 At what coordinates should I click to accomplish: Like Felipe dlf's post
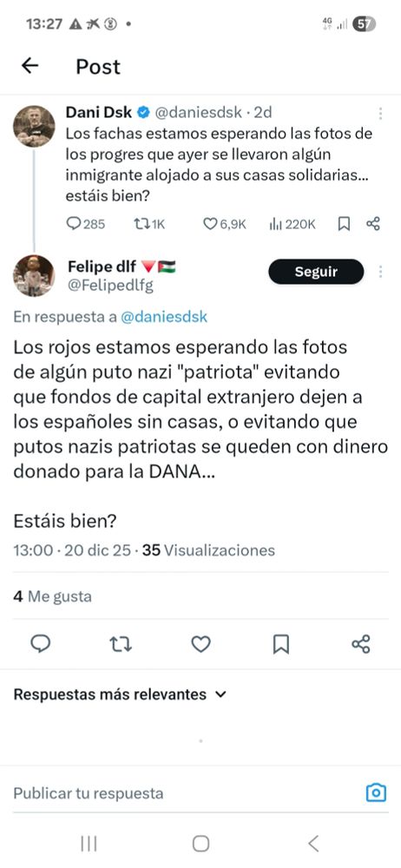coord(200,644)
